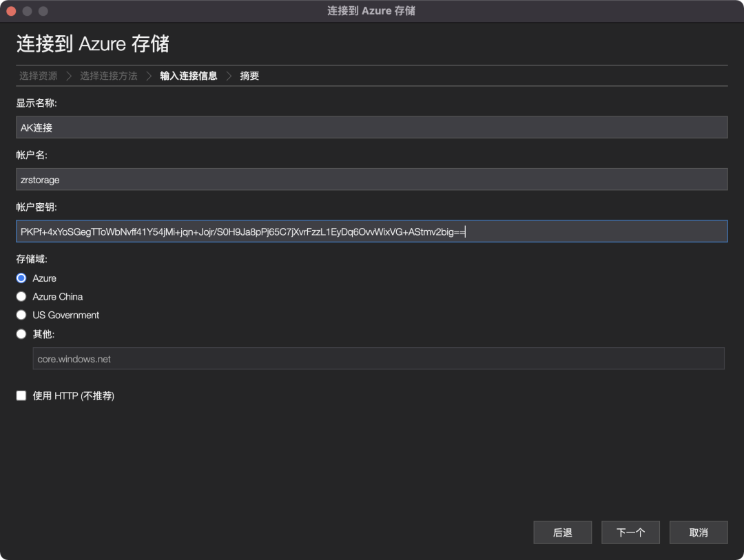Screen dimensions: 744x560
Task: Click the 摘要 breadcrumb step
Action: (249, 76)
